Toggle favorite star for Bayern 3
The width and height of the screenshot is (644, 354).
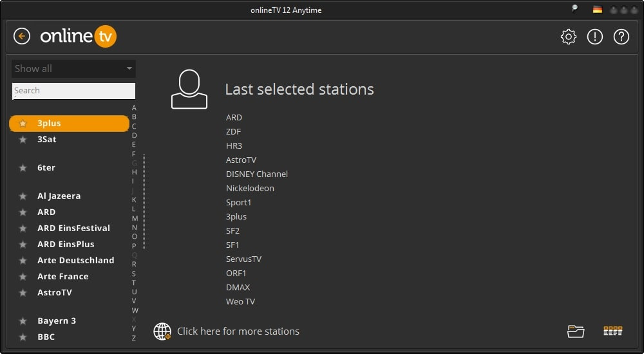point(23,321)
